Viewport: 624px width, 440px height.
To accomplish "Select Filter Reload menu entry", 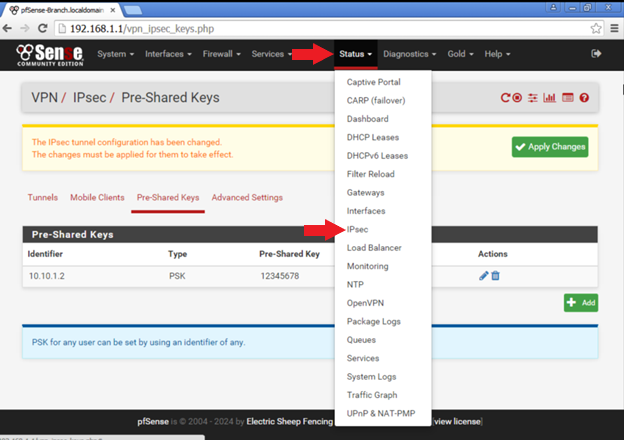I will pyautogui.click(x=370, y=174).
